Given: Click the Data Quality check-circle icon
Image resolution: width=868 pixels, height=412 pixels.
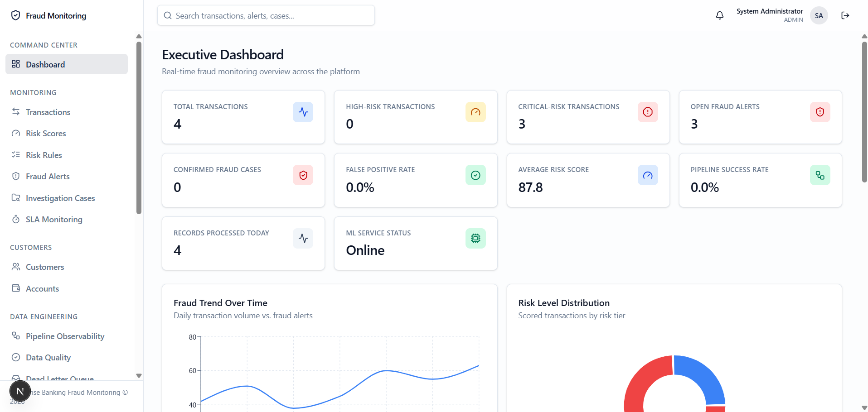Looking at the screenshot, I should click(16, 357).
